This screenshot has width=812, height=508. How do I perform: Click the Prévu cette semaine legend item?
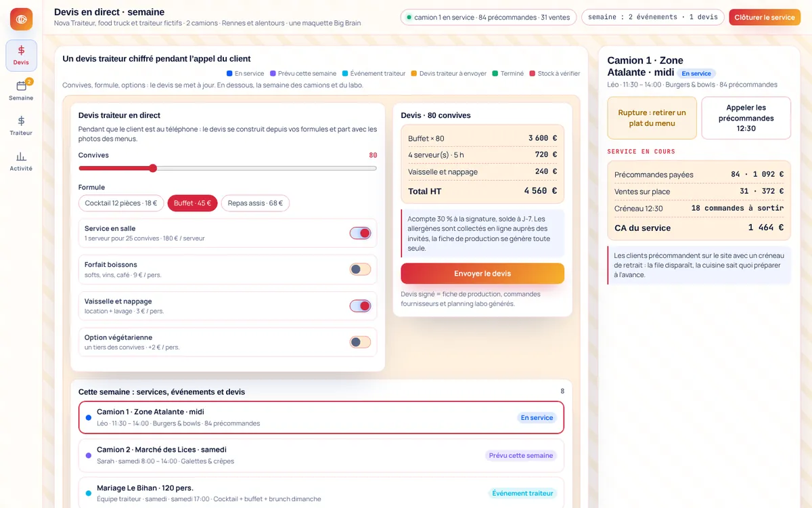pos(303,73)
